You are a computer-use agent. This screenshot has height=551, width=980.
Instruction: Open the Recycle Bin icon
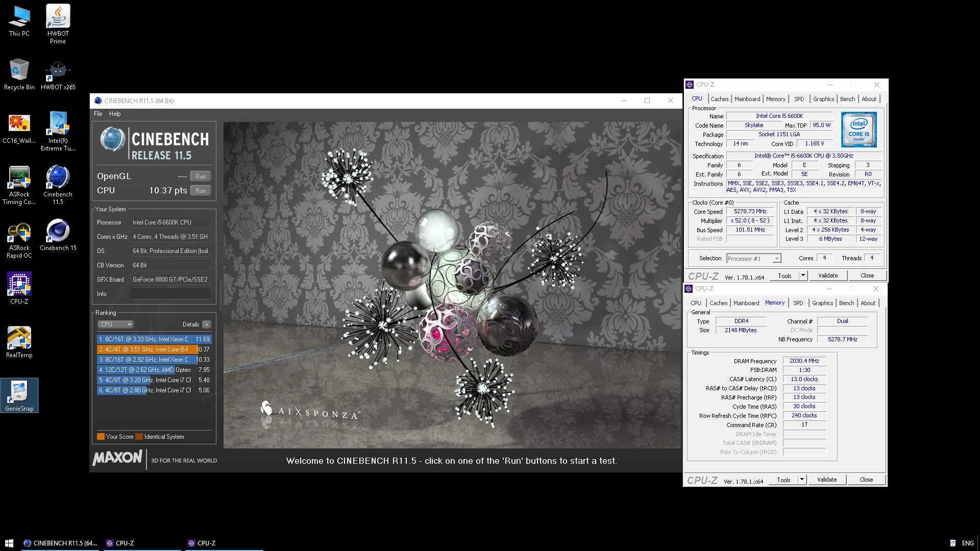[x=19, y=74]
